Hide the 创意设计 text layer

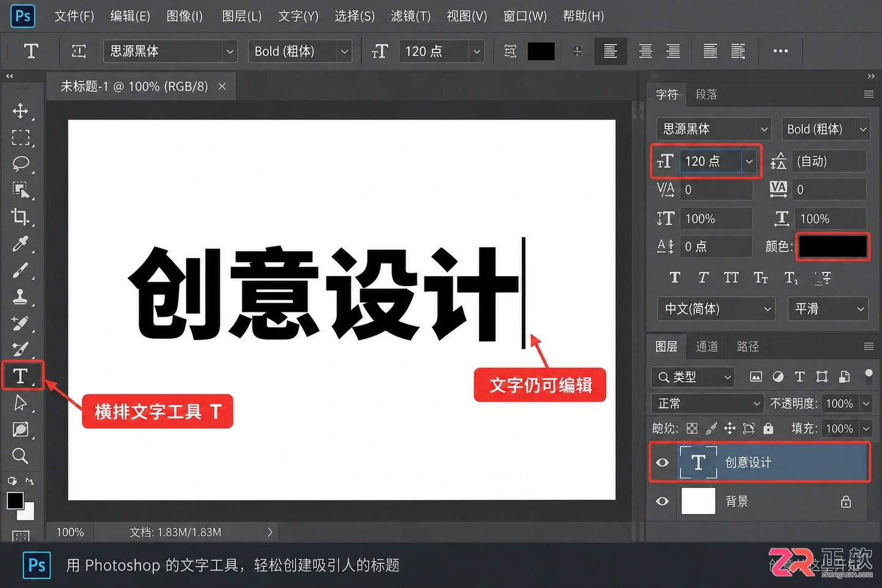[x=662, y=462]
